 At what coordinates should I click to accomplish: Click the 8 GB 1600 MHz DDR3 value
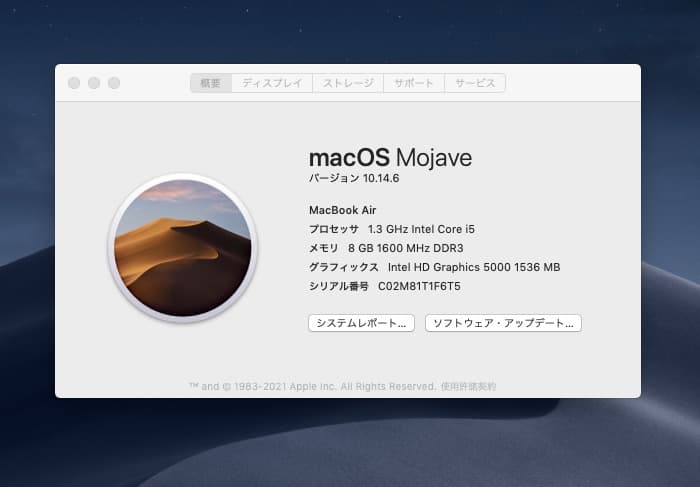[405, 248]
